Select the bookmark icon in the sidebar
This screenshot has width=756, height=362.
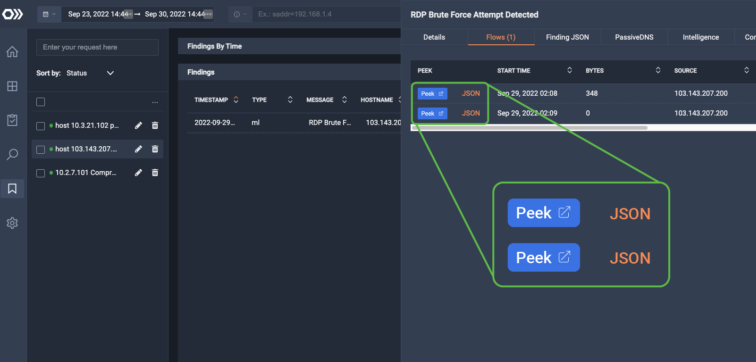pos(12,188)
